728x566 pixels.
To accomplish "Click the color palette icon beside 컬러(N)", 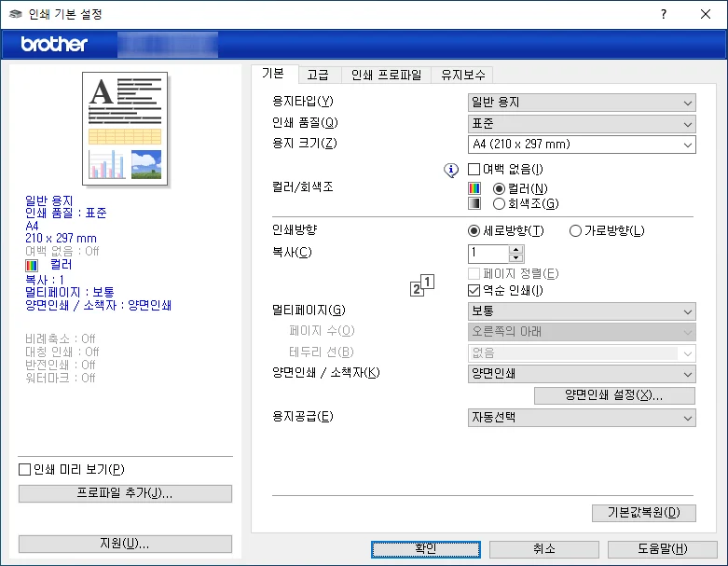I will coord(474,188).
